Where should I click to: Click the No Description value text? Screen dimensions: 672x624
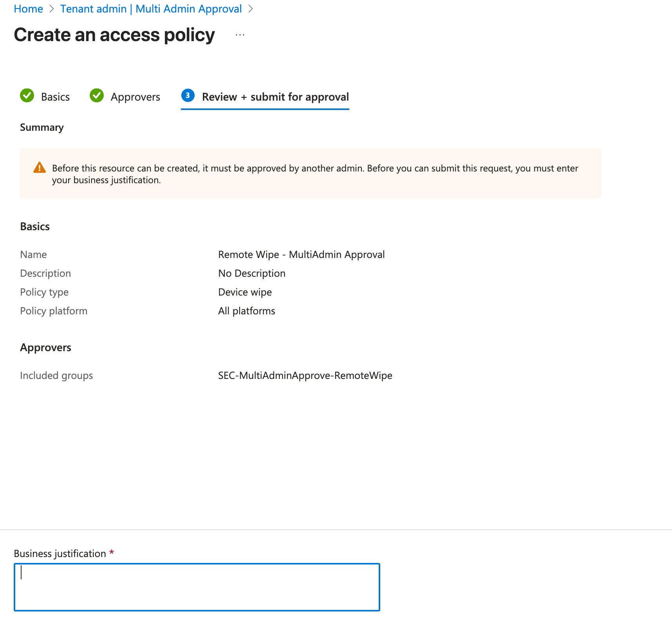click(251, 274)
